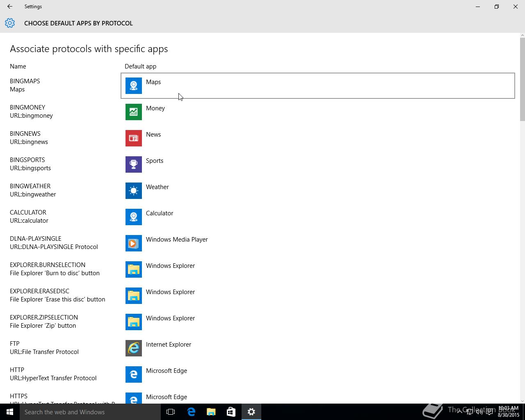This screenshot has height=420, width=525.
Task: Click the Internet Explorer icon for FTP
Action: tap(134, 348)
